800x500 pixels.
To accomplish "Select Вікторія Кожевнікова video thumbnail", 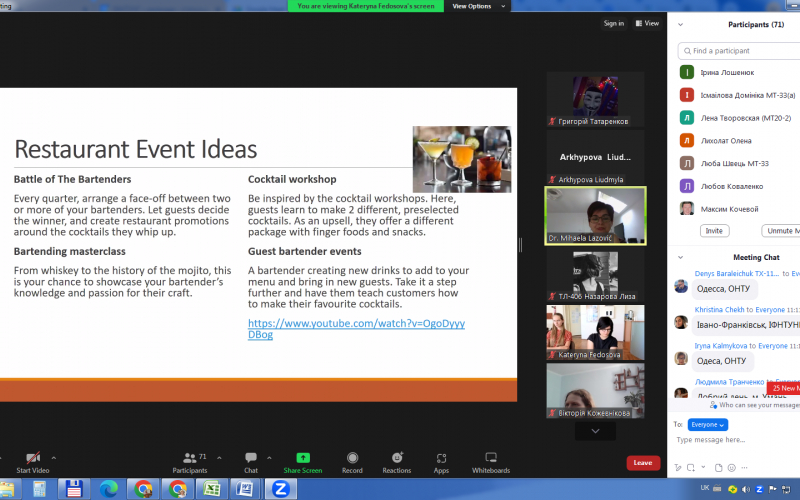I will coord(595,391).
